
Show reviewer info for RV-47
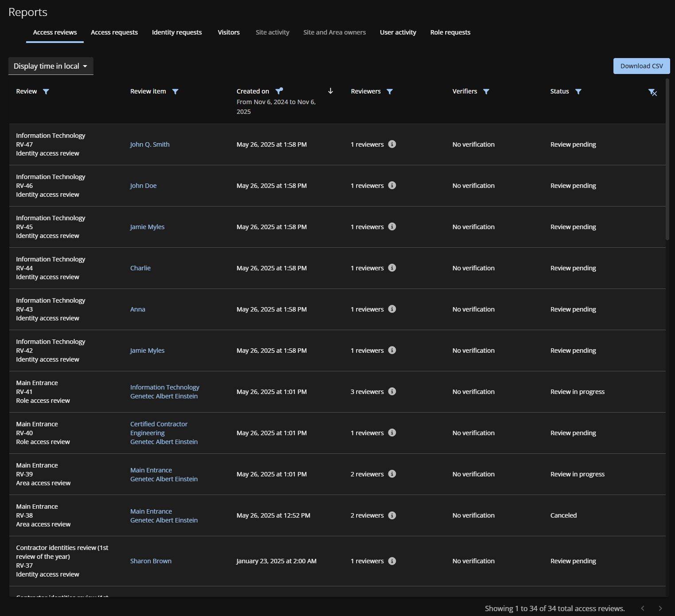click(x=392, y=144)
